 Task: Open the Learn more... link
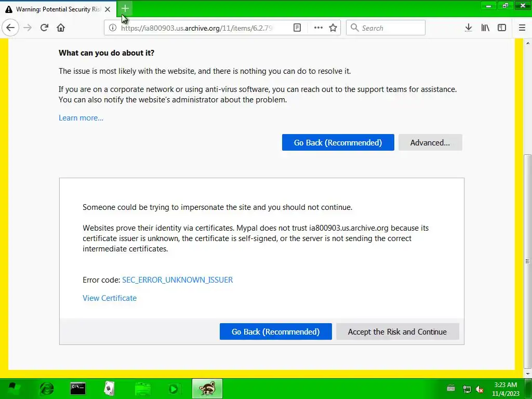pyautogui.click(x=81, y=118)
